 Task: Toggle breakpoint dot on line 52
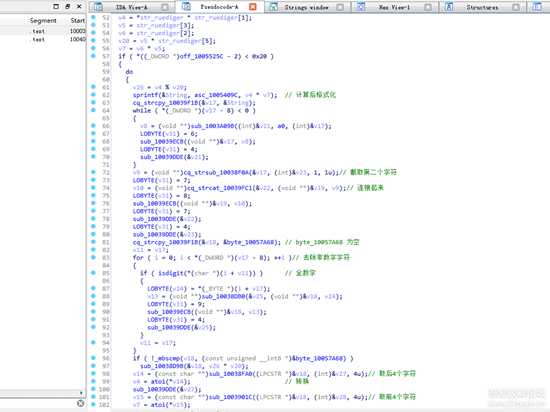point(93,17)
